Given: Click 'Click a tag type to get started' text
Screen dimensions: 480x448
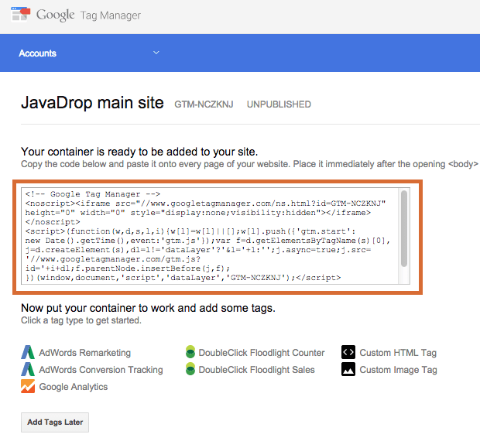Looking at the screenshot, I should click(x=81, y=320).
